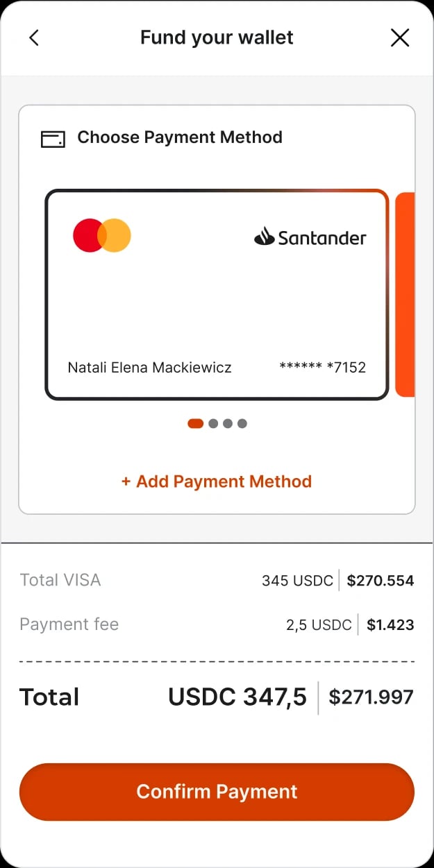This screenshot has height=868, width=434.
Task: Click the $271.997 total value
Action: (x=371, y=697)
